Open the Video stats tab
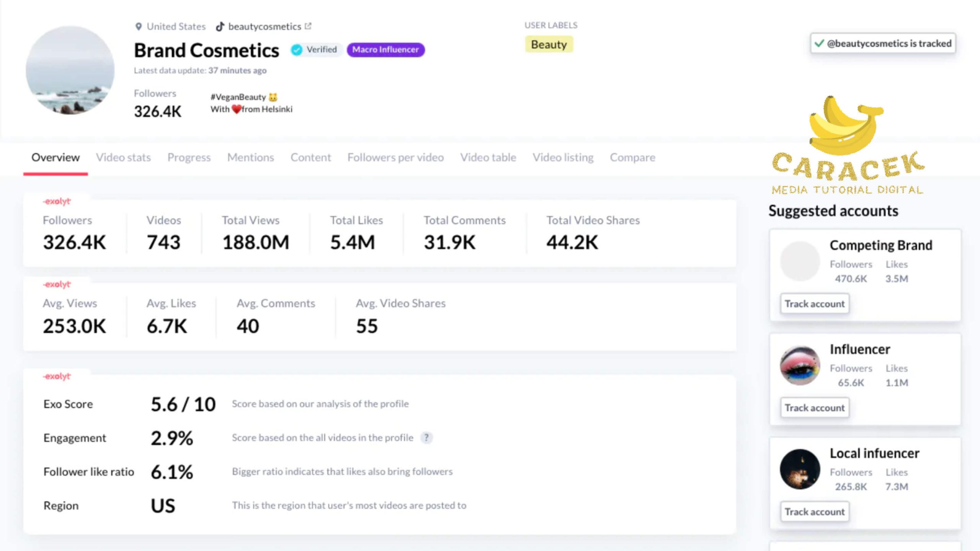980x551 pixels. coord(123,157)
